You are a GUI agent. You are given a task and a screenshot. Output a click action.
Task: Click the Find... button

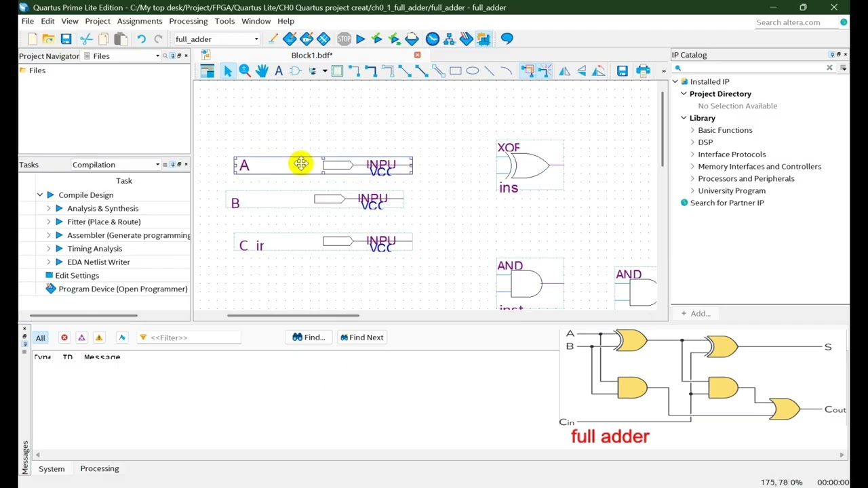coord(309,338)
